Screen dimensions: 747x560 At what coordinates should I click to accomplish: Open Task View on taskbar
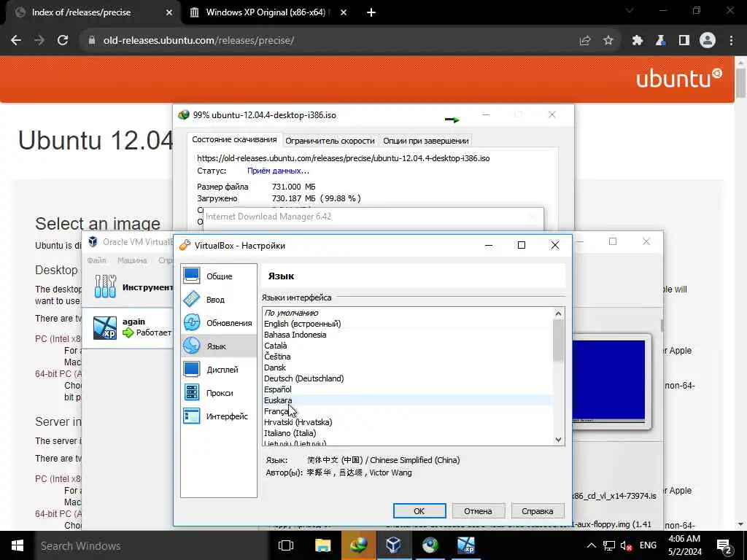pyautogui.click(x=286, y=545)
